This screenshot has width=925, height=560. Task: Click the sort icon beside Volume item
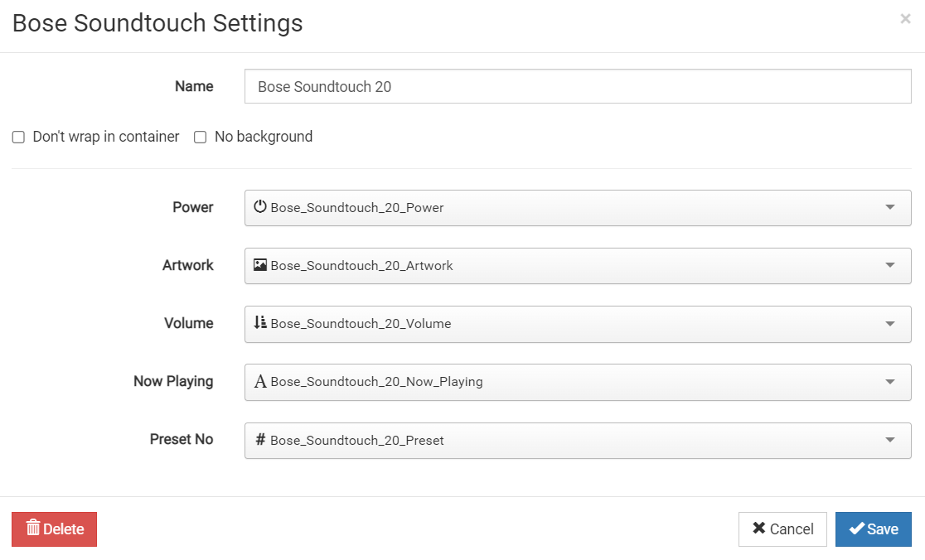(x=260, y=323)
